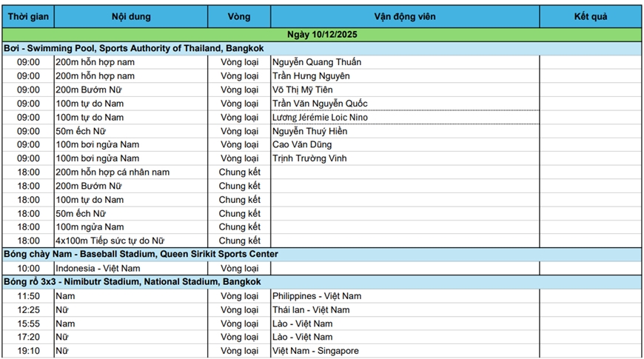The width and height of the screenshot is (644, 359).
Task: Click the Nguyễn Thuý Hiền cell
Action: [309, 131]
